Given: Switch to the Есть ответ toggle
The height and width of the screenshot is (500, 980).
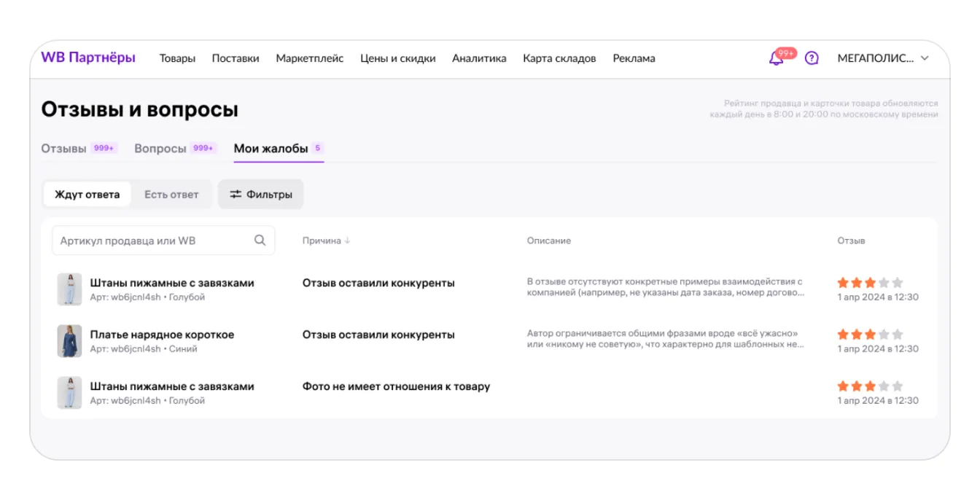Looking at the screenshot, I should 171,195.
